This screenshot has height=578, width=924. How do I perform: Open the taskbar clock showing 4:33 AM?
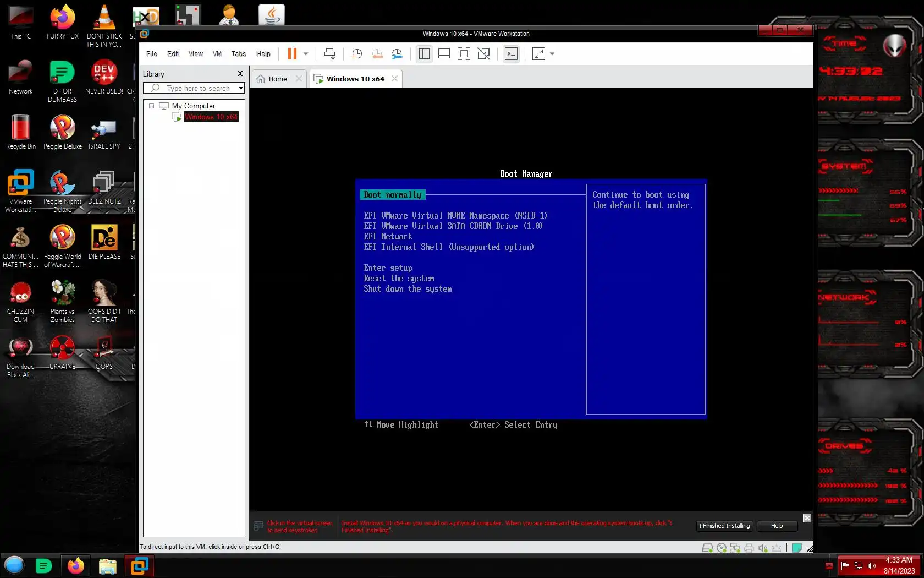tap(899, 565)
